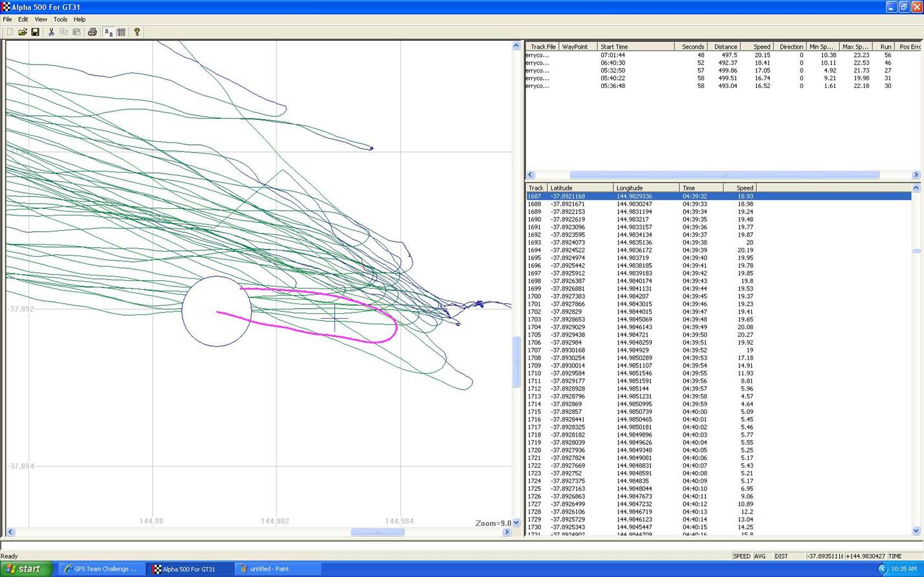Open the File menu

tap(7, 19)
